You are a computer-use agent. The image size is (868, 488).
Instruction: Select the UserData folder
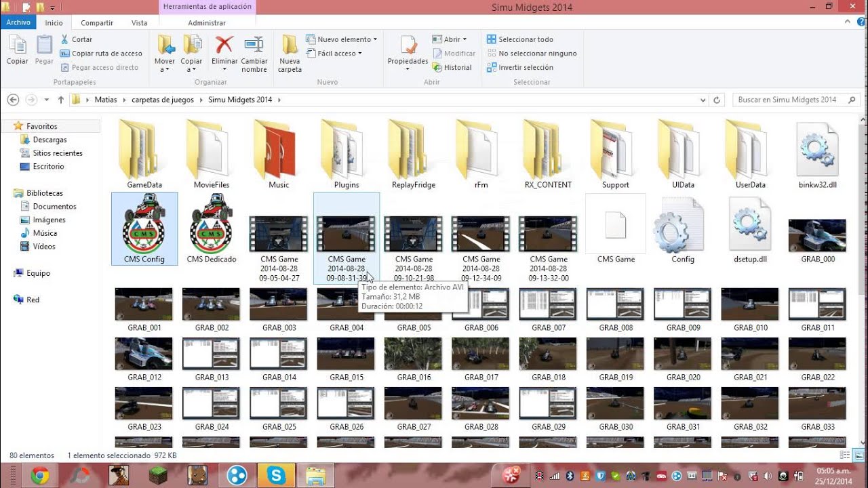pos(751,154)
